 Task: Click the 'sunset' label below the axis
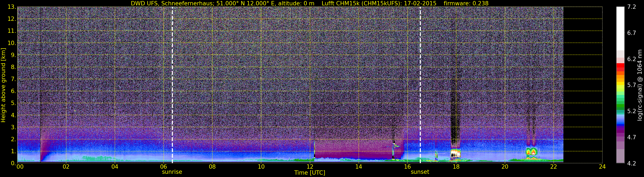(x=420, y=172)
